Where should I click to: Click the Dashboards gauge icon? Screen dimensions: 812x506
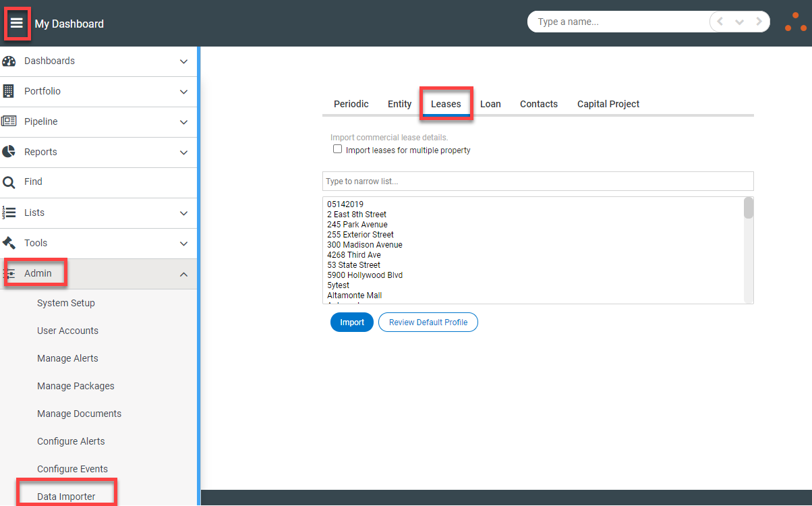(9, 61)
